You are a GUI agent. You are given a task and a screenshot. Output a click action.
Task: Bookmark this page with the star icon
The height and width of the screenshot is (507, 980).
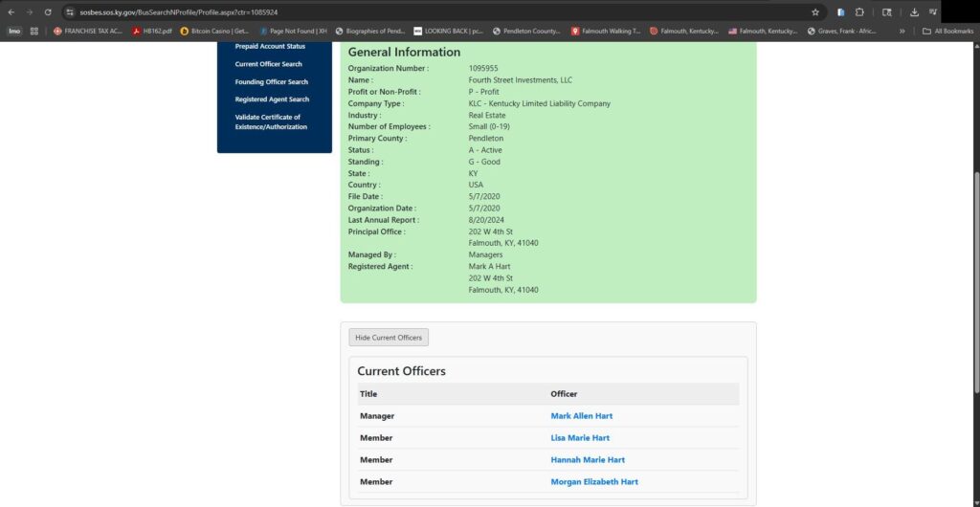pyautogui.click(x=815, y=11)
